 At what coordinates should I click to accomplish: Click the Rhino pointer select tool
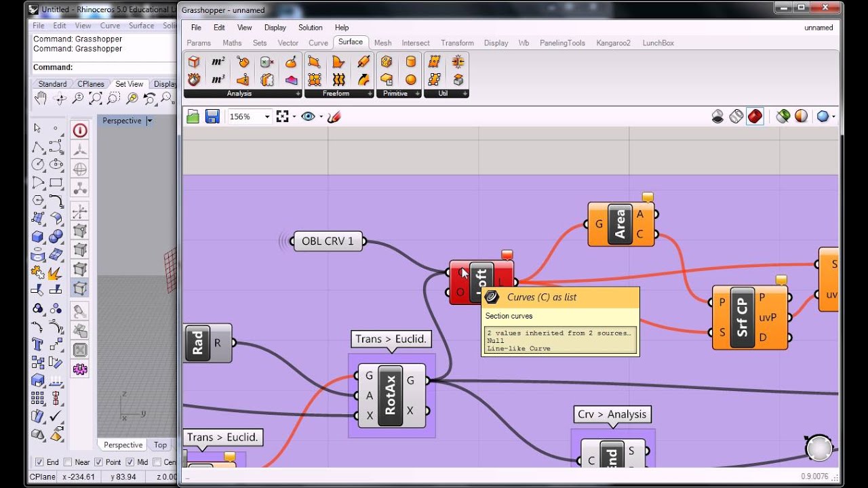[x=38, y=128]
